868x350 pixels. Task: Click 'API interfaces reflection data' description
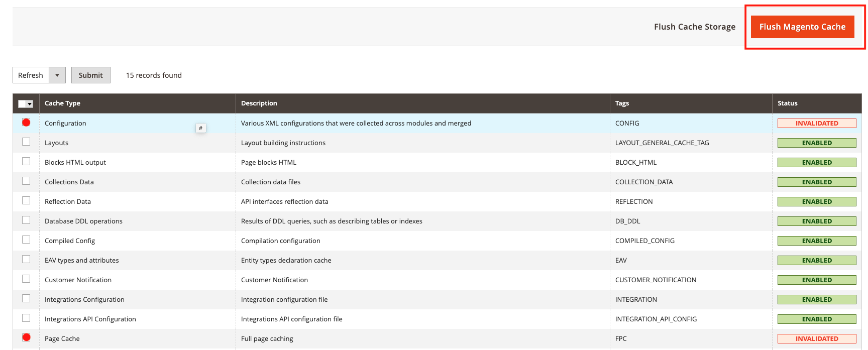pyautogui.click(x=285, y=202)
